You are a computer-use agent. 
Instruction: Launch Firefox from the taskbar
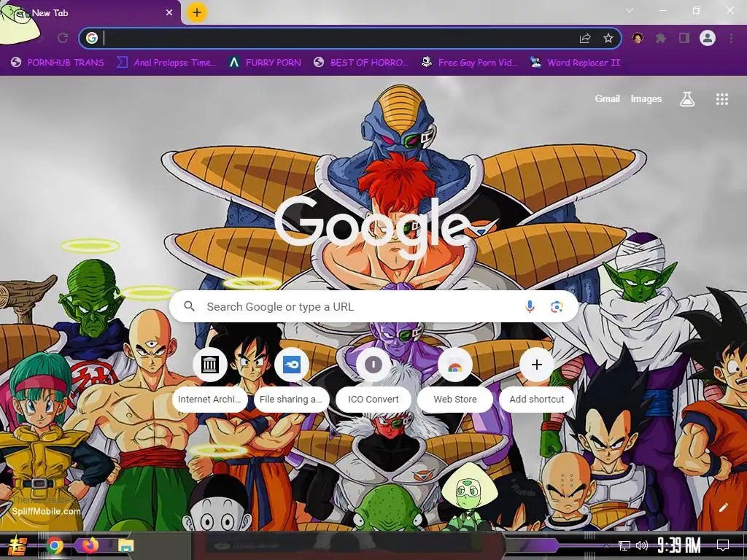click(x=90, y=545)
